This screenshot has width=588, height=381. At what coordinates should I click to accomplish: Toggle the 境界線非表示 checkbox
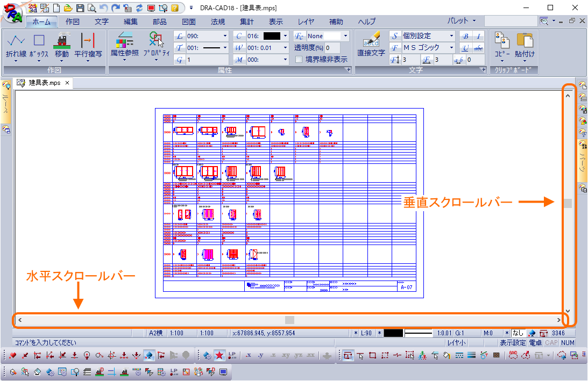(x=299, y=59)
